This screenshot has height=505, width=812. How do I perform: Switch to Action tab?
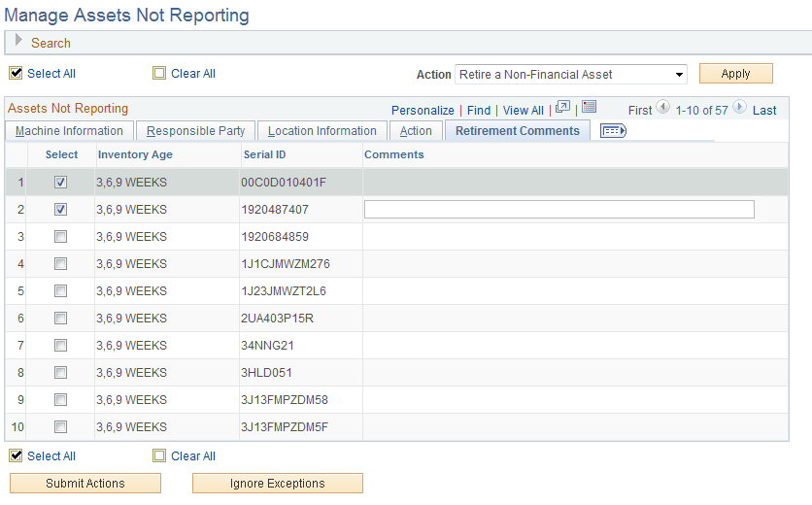pyautogui.click(x=416, y=131)
